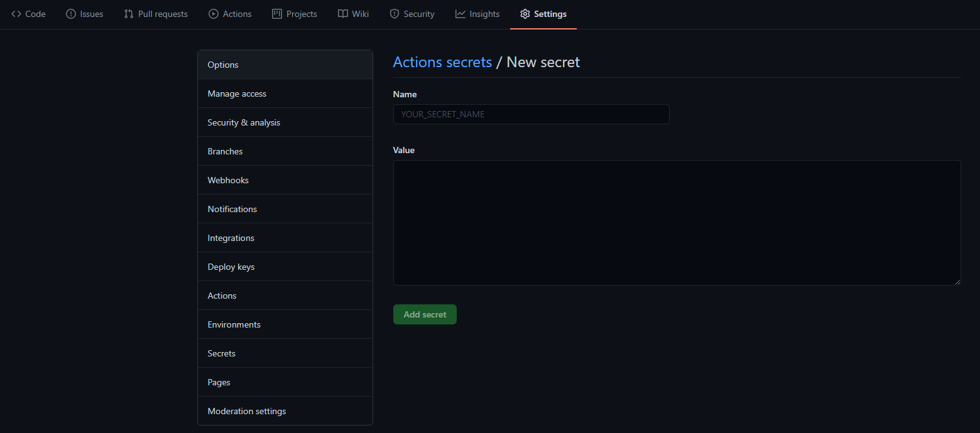Click inside the Value text area
980x433 pixels.
677,223
